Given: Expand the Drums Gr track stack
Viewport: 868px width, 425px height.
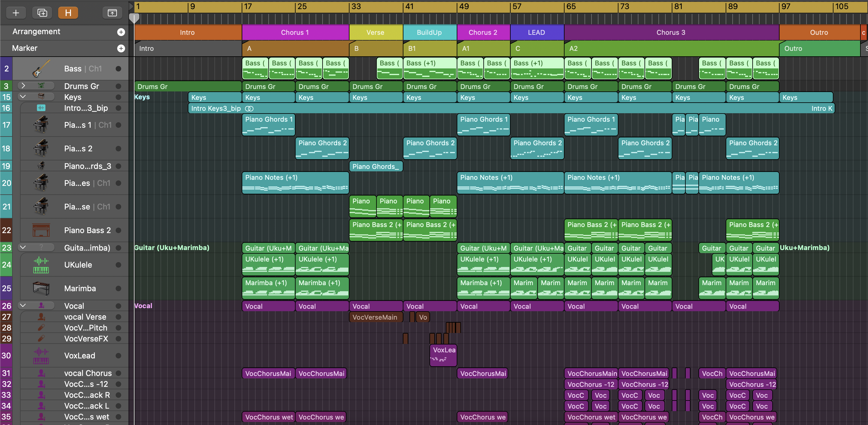Looking at the screenshot, I should click(x=23, y=86).
